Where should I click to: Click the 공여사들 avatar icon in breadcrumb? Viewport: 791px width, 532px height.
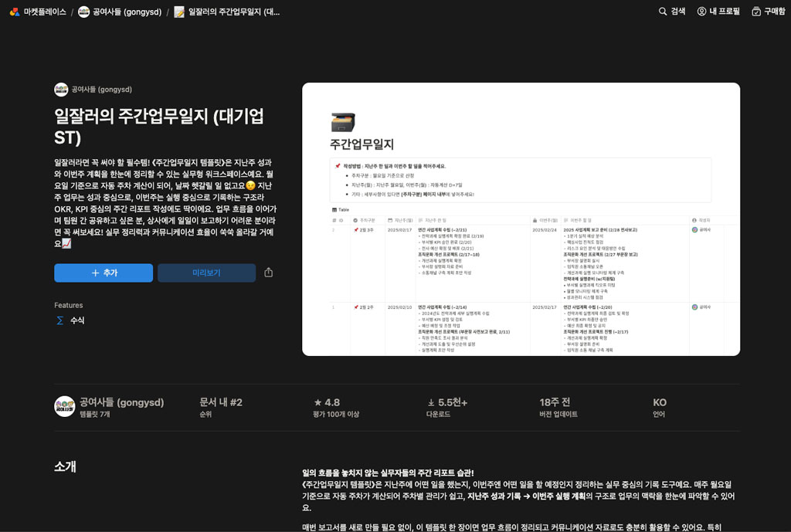[83, 12]
